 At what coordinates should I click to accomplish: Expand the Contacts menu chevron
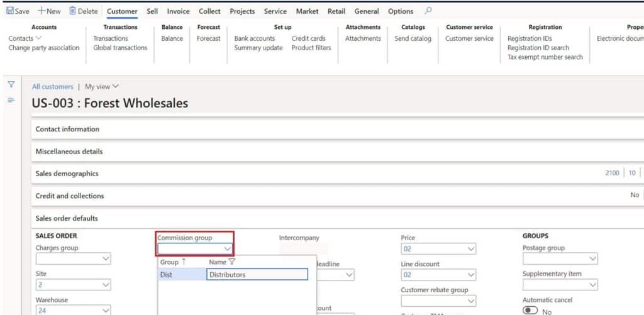(x=39, y=38)
